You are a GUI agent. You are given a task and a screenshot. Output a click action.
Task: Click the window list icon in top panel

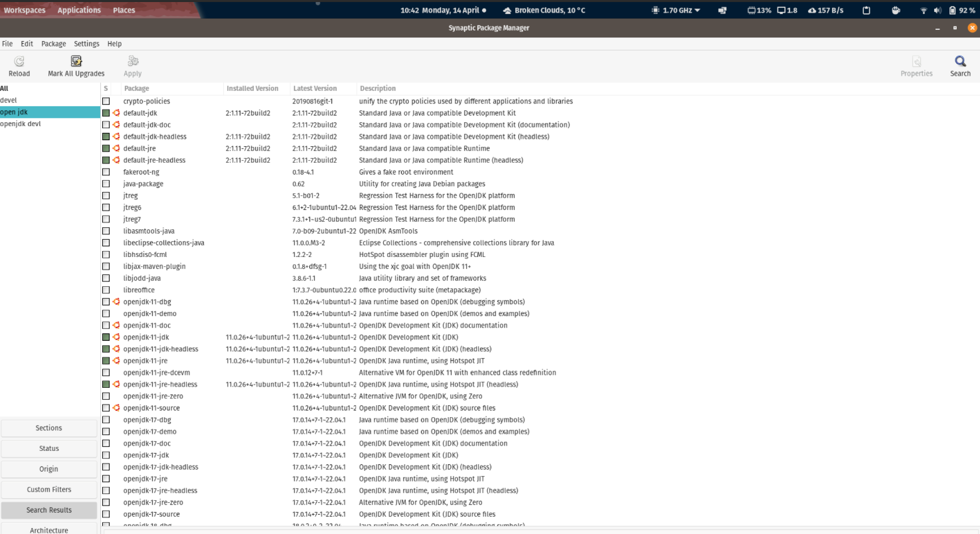pos(722,11)
